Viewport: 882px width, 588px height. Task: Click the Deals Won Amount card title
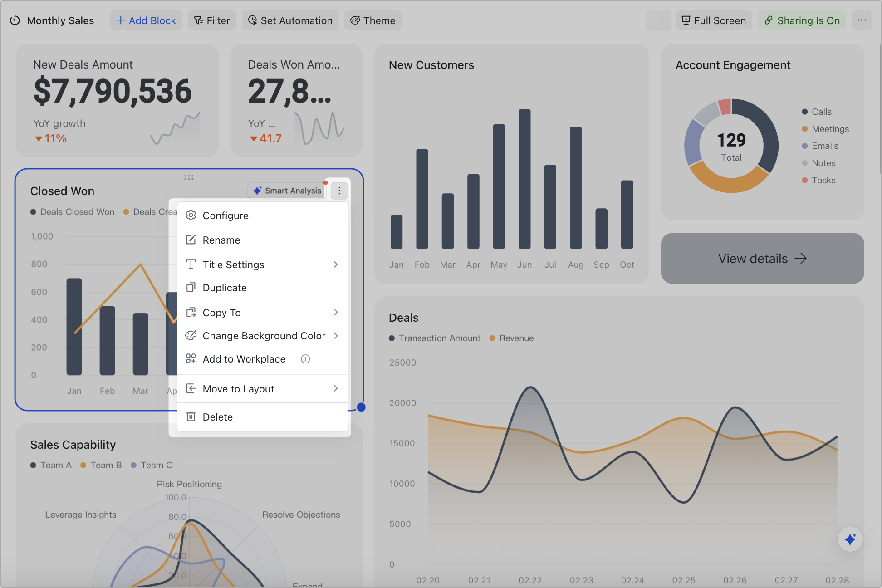pyautogui.click(x=294, y=65)
